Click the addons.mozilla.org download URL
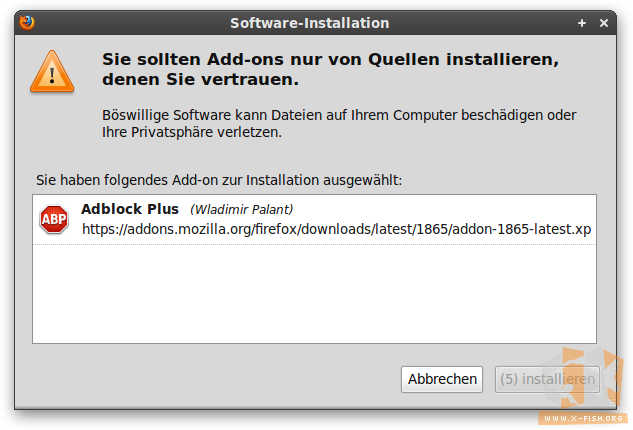The width and height of the screenshot is (633, 430). [x=336, y=229]
